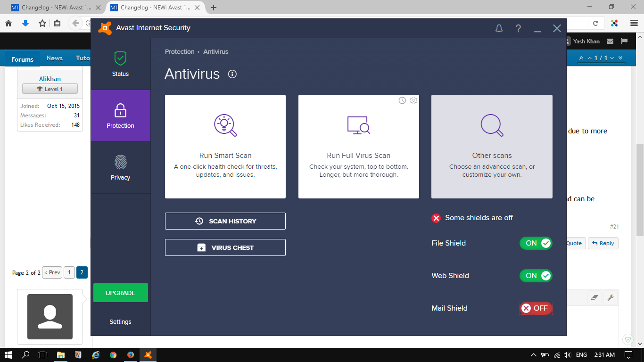The image size is (644, 362).
Task: Click the browser Back arrow button
Action: point(75,23)
